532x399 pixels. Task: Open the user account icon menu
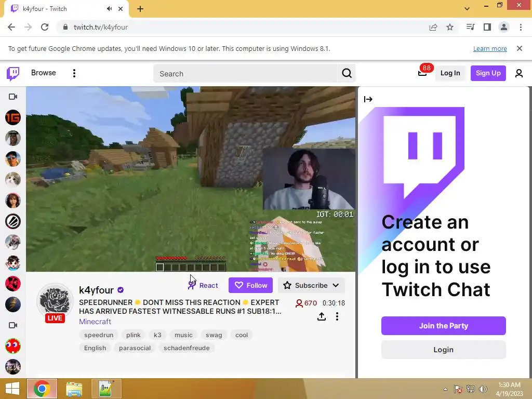point(519,73)
